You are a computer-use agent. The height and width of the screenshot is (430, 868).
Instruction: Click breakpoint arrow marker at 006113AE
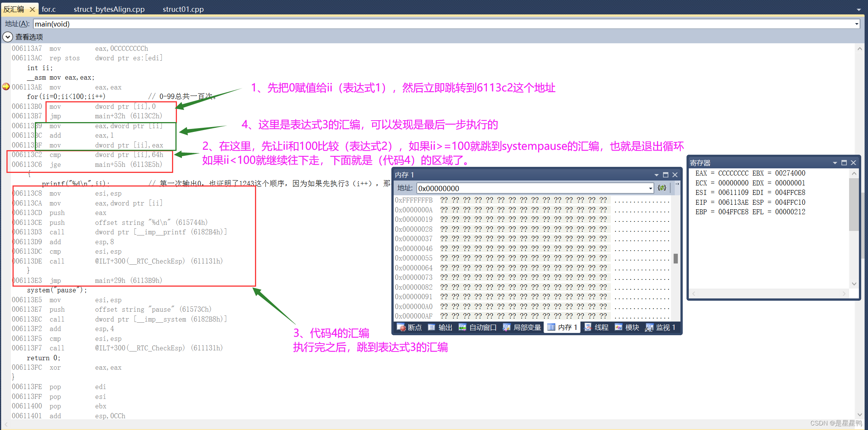coord(6,87)
